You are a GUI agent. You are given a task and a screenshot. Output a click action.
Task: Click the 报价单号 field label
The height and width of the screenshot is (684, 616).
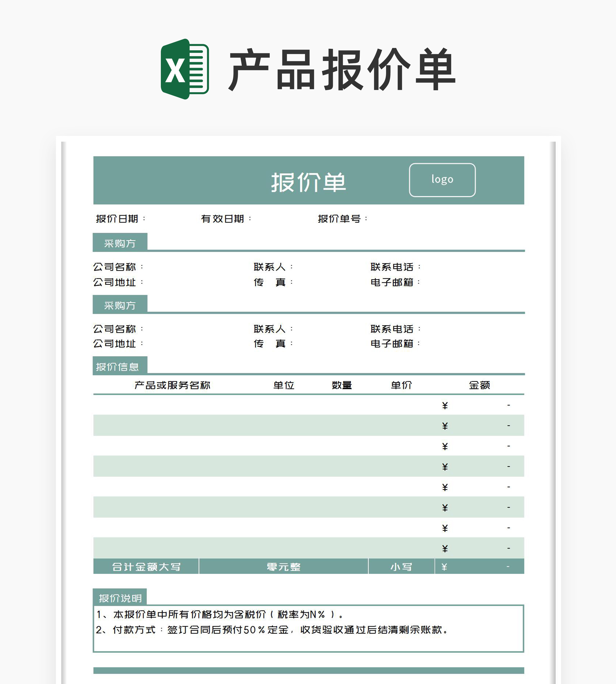[339, 219]
